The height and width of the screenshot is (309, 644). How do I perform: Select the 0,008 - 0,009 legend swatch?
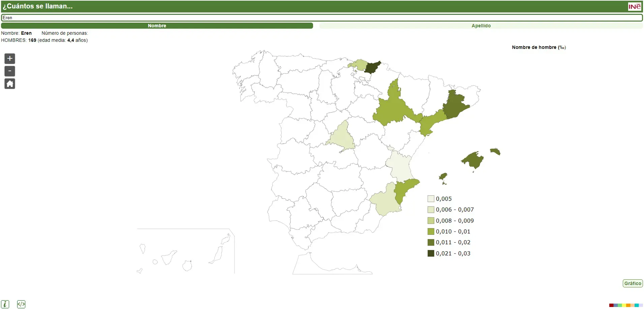[x=431, y=221]
